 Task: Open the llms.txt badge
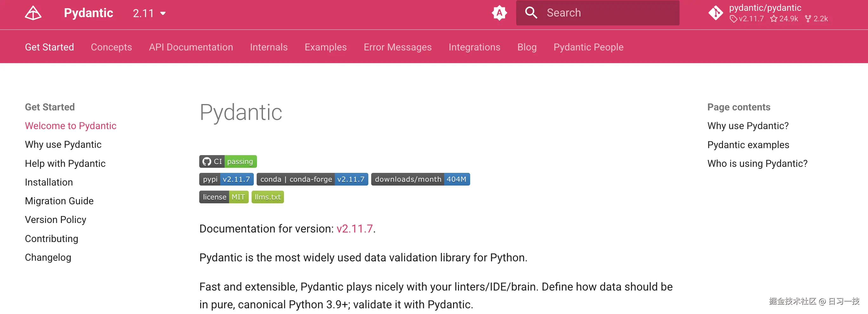pyautogui.click(x=267, y=197)
